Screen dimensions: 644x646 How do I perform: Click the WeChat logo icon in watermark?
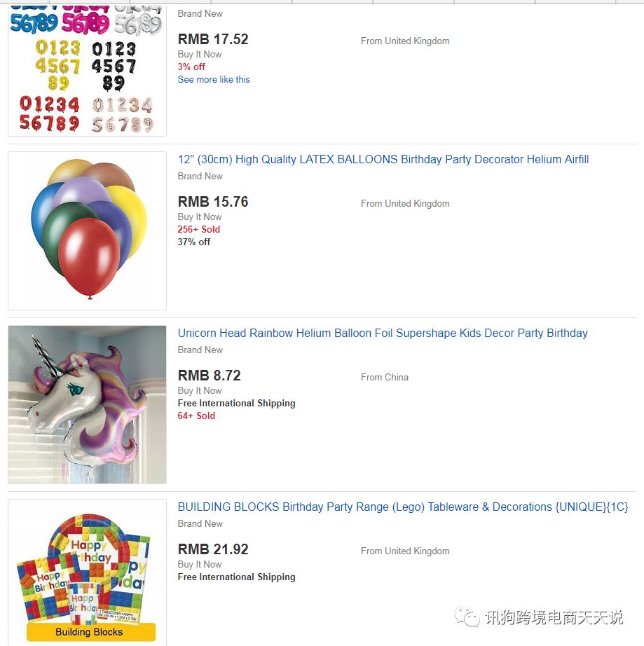467,617
